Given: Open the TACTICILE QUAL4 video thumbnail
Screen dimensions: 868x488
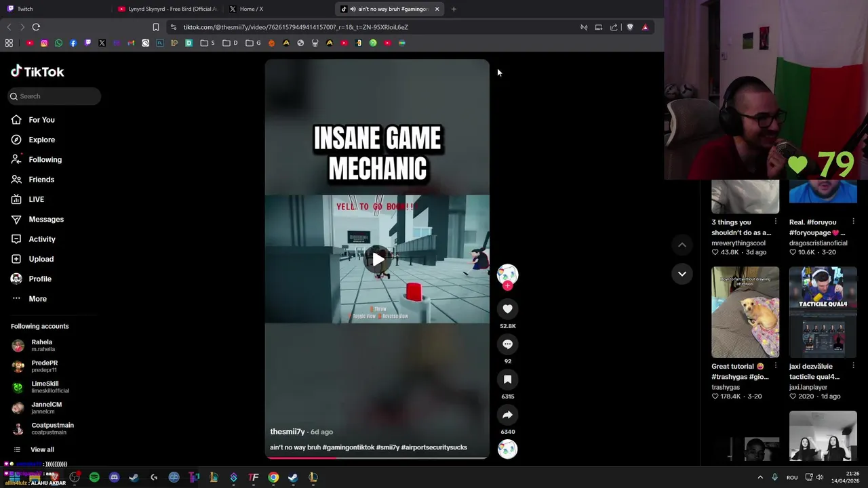Looking at the screenshot, I should [823, 312].
